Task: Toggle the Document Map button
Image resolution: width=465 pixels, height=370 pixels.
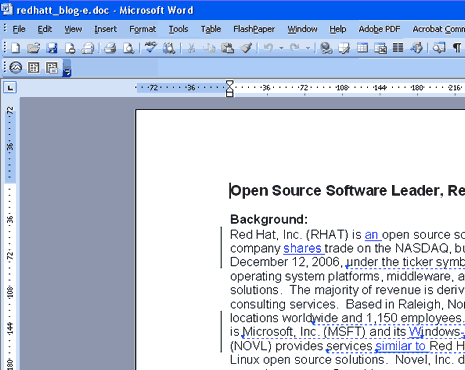Action: (x=439, y=48)
